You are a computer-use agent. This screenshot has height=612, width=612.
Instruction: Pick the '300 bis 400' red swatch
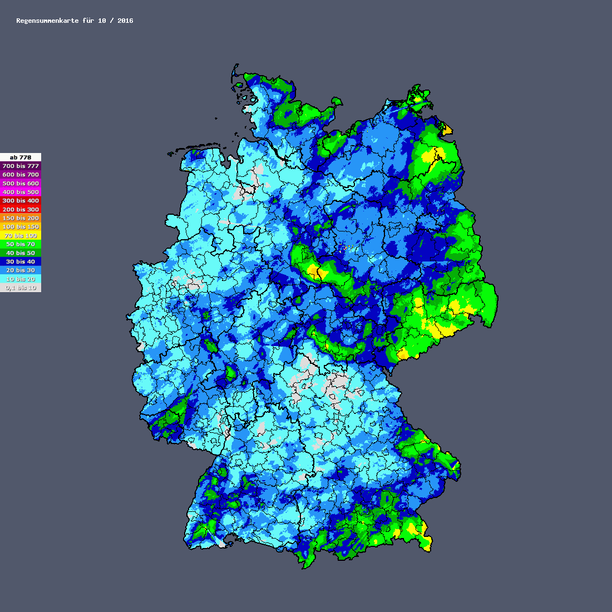(20, 201)
